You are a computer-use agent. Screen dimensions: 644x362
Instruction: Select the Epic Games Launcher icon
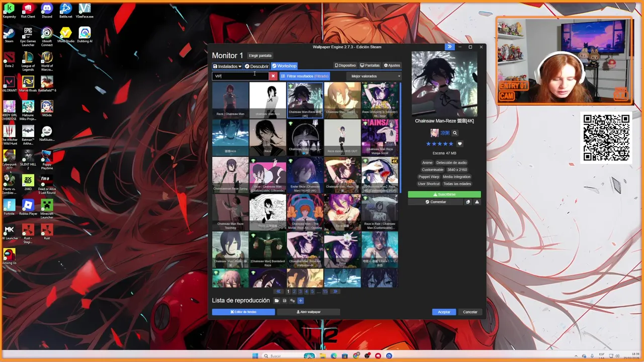click(x=28, y=36)
